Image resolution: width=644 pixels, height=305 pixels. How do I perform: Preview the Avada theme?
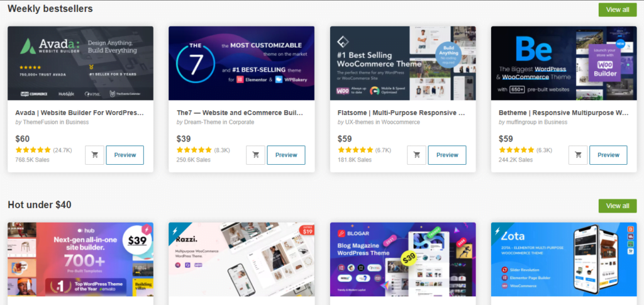pyautogui.click(x=125, y=155)
